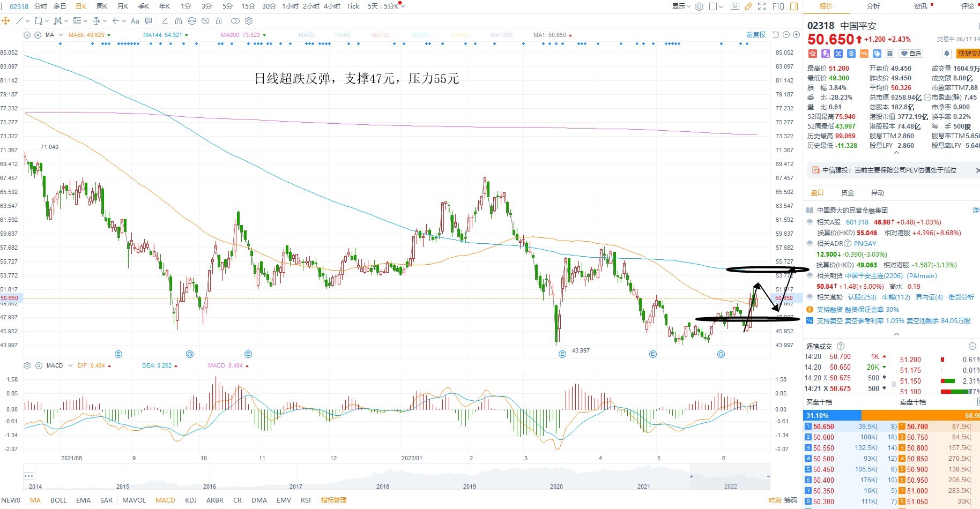980x509 pixels.
Task: Collapse the stock details panel chevron
Action: 896,153
